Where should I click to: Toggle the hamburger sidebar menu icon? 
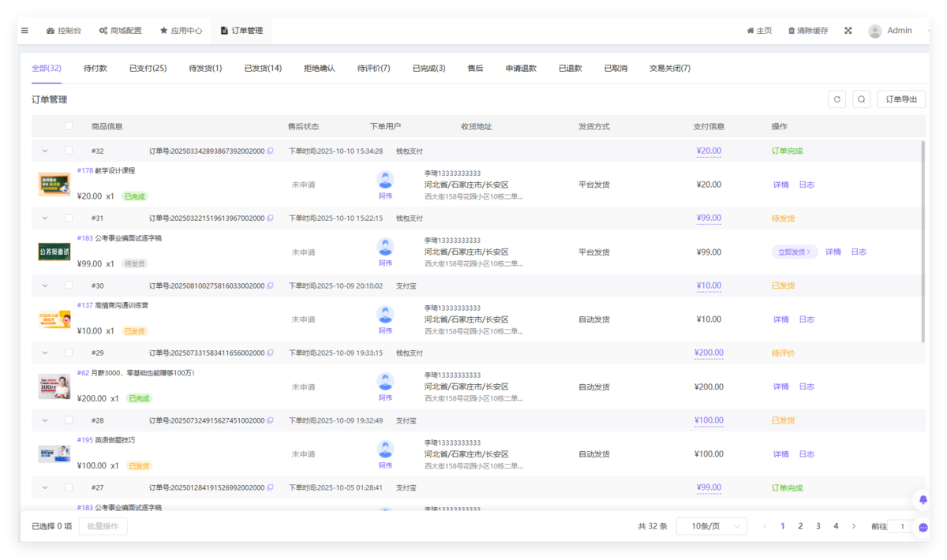click(x=24, y=31)
